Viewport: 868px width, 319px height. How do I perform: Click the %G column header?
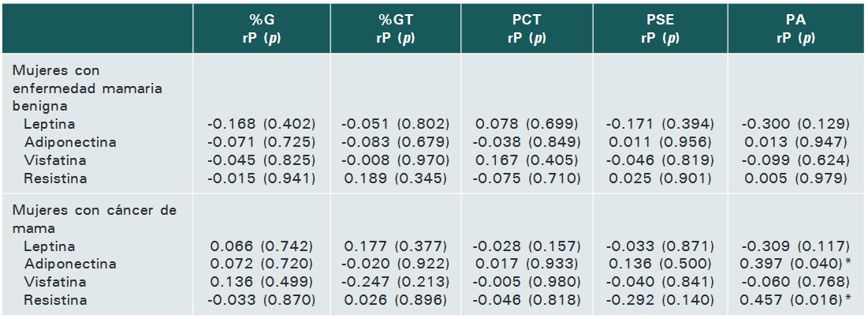tap(261, 28)
